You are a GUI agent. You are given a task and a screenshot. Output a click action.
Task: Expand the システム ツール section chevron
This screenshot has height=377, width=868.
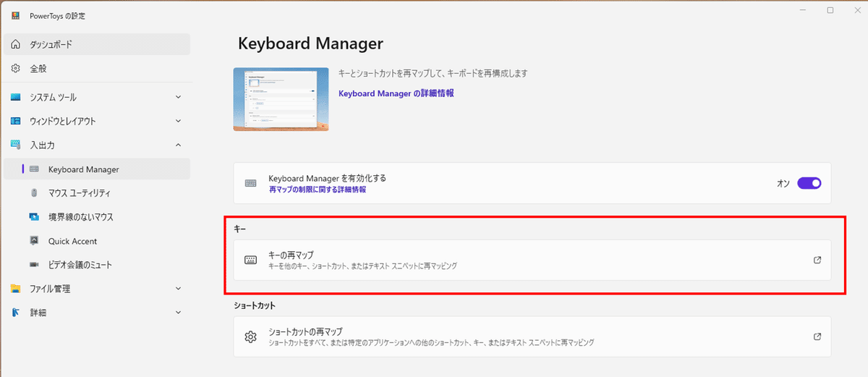(x=179, y=98)
